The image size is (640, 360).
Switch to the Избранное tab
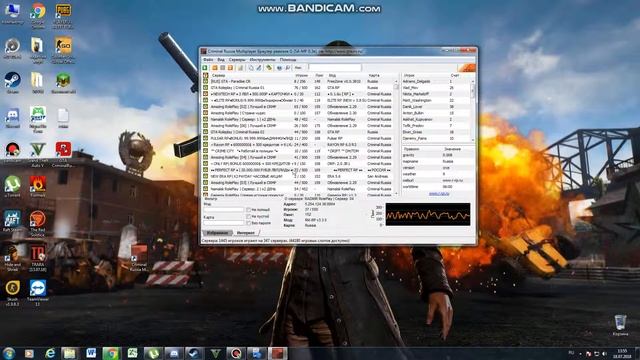tap(217, 233)
